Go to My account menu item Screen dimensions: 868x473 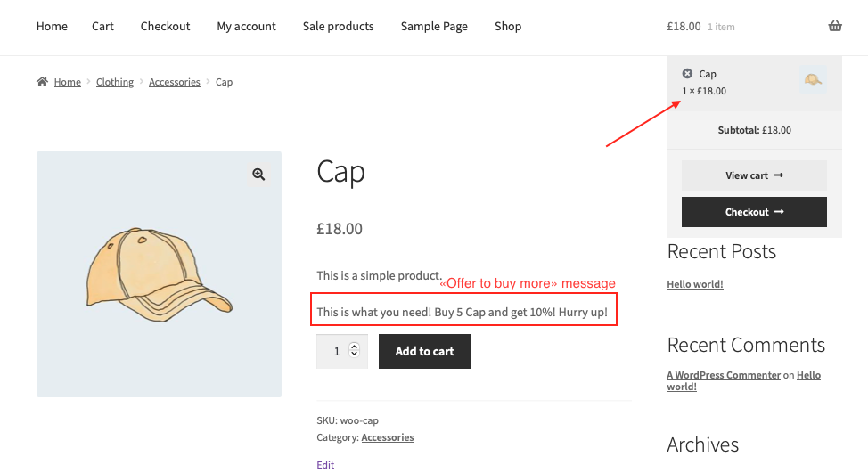pyautogui.click(x=246, y=26)
